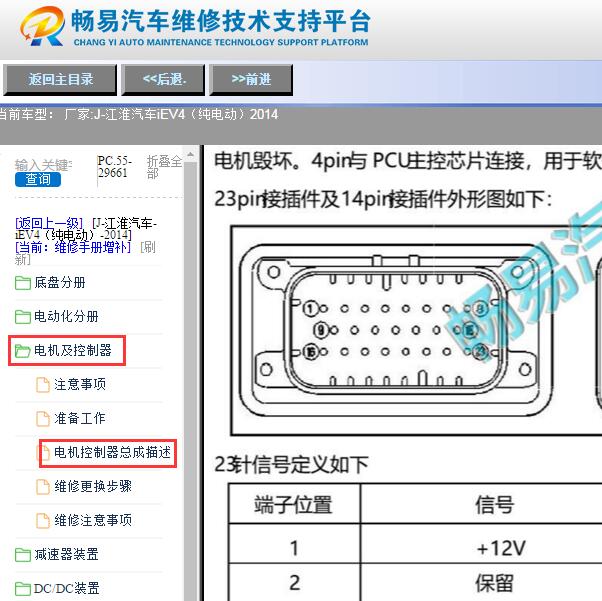
Task: Click the 查询 search button
Action: click(x=38, y=179)
